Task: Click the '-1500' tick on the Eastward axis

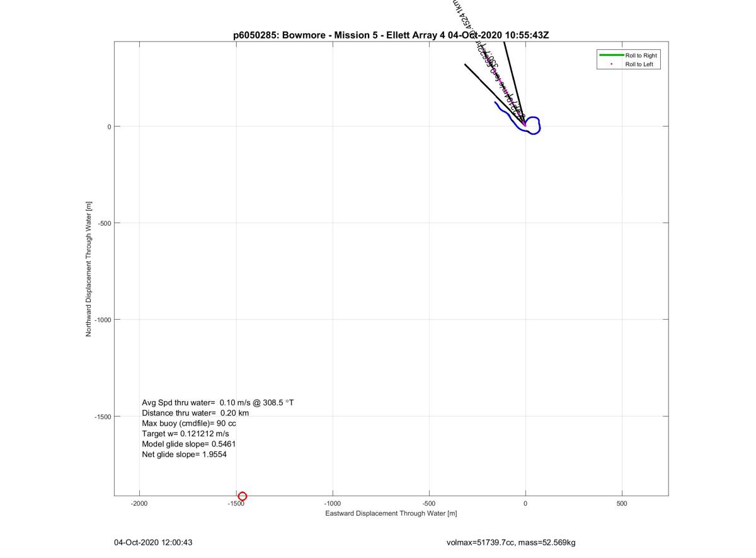Action: click(236, 505)
